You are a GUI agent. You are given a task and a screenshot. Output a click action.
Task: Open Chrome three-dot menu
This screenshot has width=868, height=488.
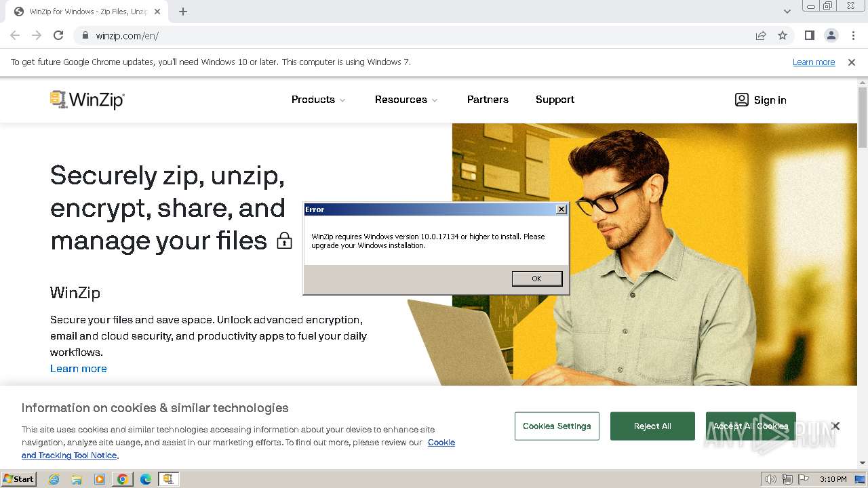coord(853,35)
